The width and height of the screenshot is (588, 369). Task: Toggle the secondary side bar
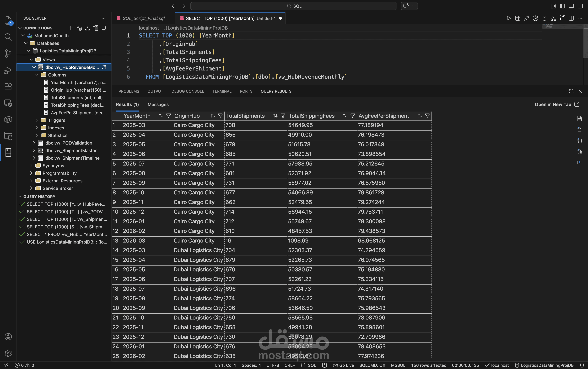[580, 6]
